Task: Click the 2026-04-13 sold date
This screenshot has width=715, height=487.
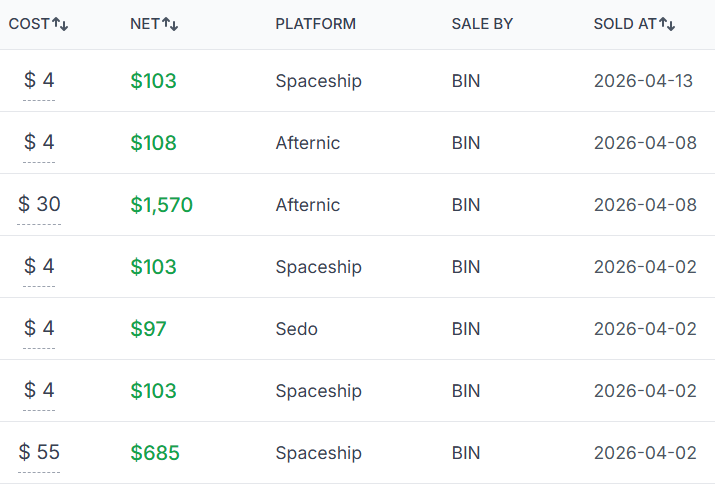Action: point(643,81)
